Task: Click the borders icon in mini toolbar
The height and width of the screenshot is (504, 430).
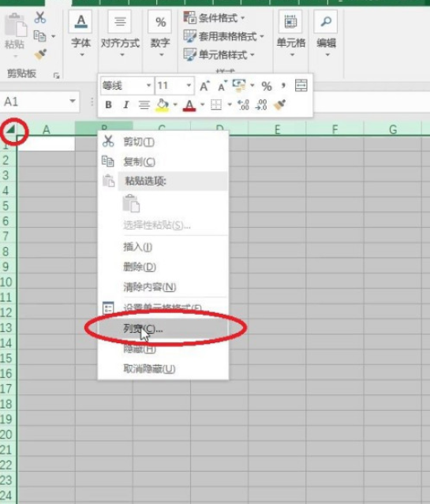Action: [x=216, y=105]
